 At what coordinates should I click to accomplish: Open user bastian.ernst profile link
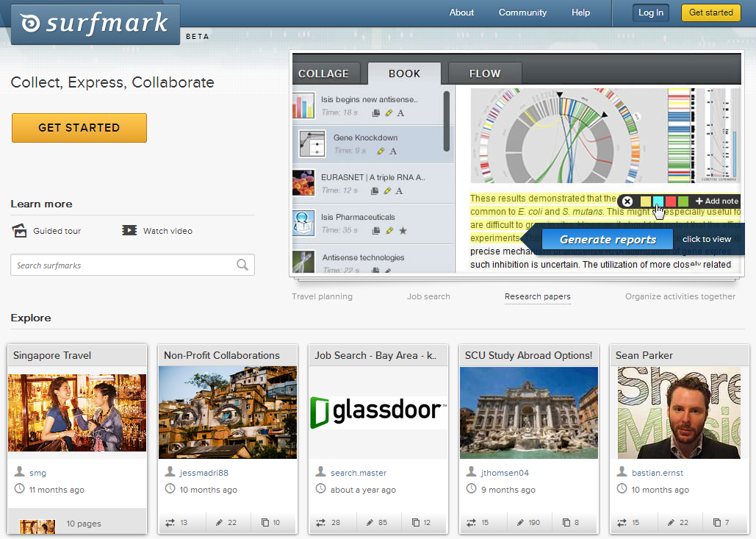click(x=658, y=473)
